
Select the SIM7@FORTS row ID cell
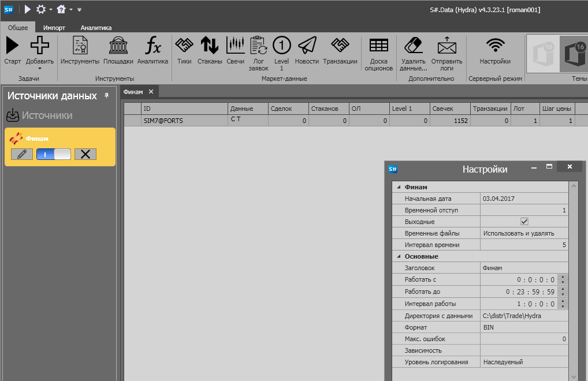(184, 121)
